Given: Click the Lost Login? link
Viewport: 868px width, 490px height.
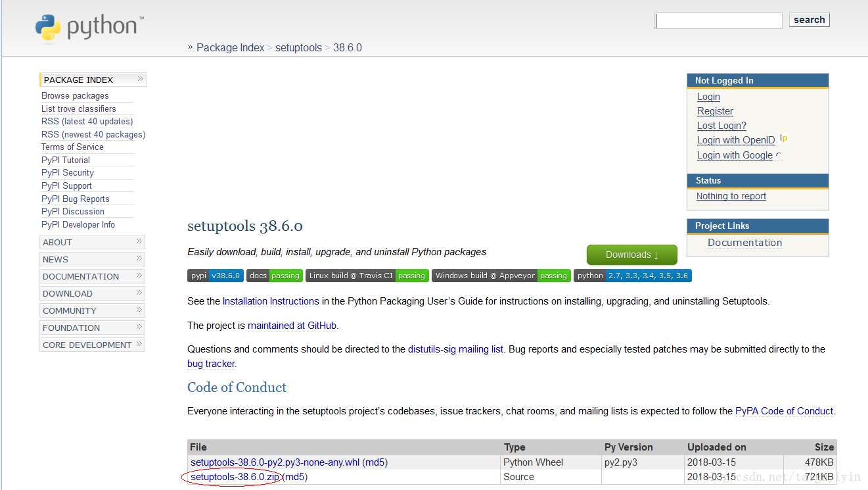Looking at the screenshot, I should pyautogui.click(x=721, y=126).
